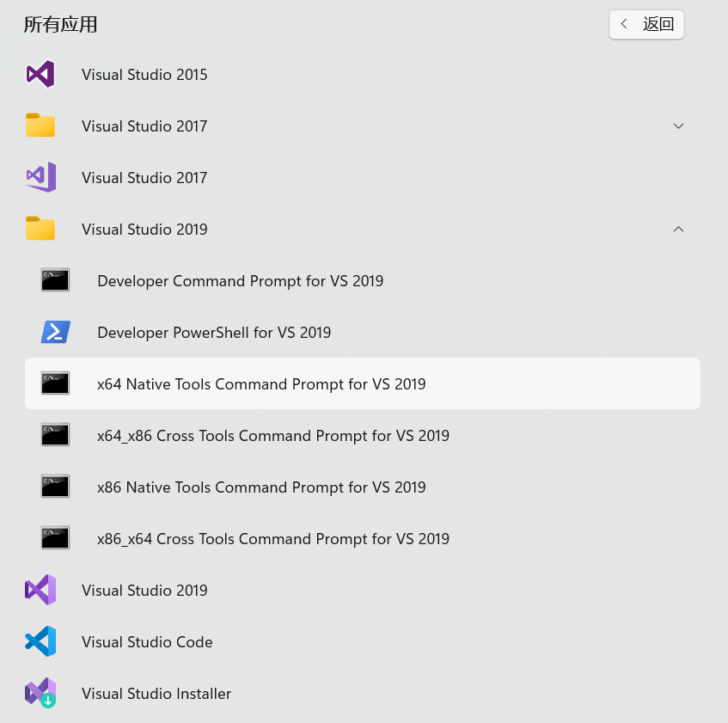Expand the Visual Studio 2017 folder chevron
728x723 pixels.
point(679,126)
